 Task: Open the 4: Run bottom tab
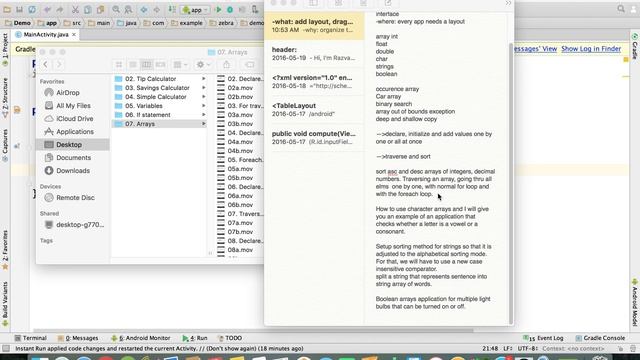195,338
